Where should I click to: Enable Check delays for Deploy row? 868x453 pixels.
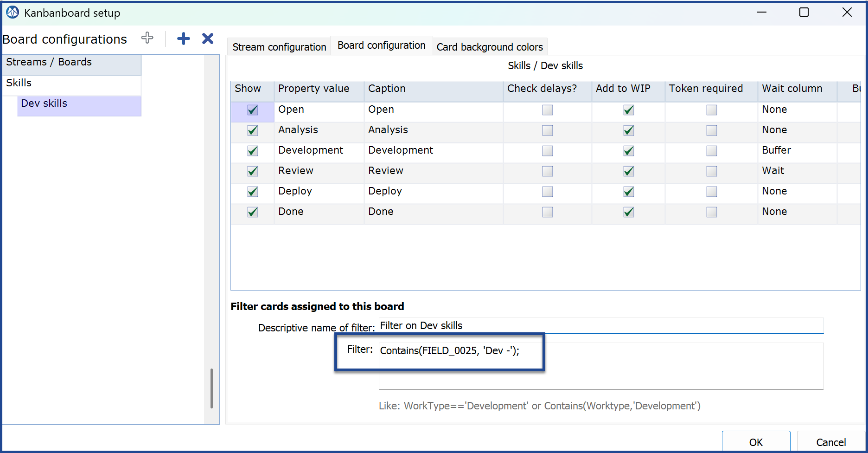(548, 192)
